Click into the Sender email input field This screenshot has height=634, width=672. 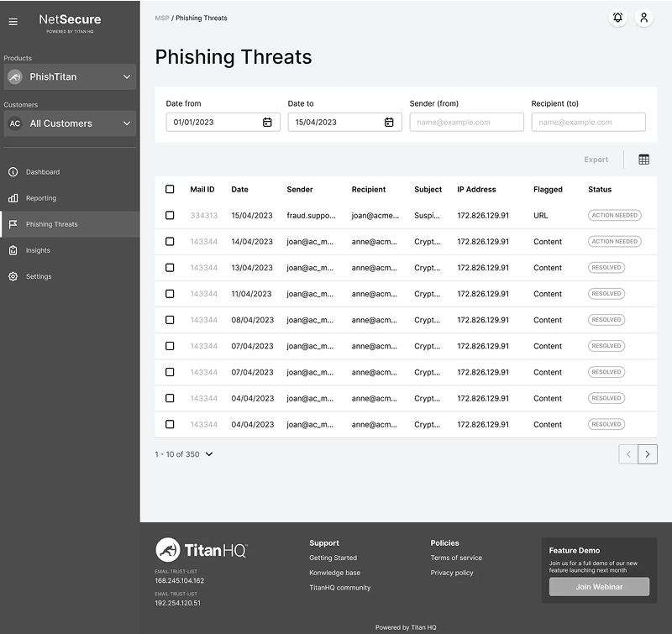point(465,122)
